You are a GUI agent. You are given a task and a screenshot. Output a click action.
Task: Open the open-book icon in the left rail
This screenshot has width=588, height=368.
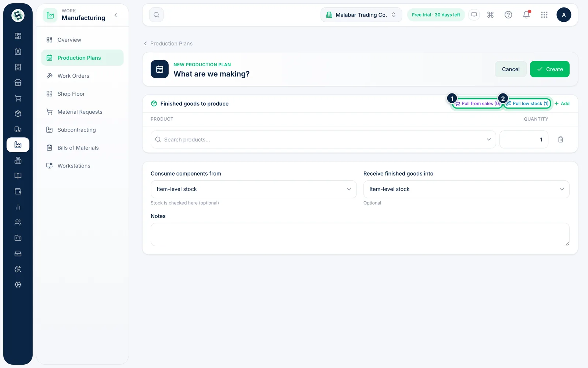coord(18,176)
